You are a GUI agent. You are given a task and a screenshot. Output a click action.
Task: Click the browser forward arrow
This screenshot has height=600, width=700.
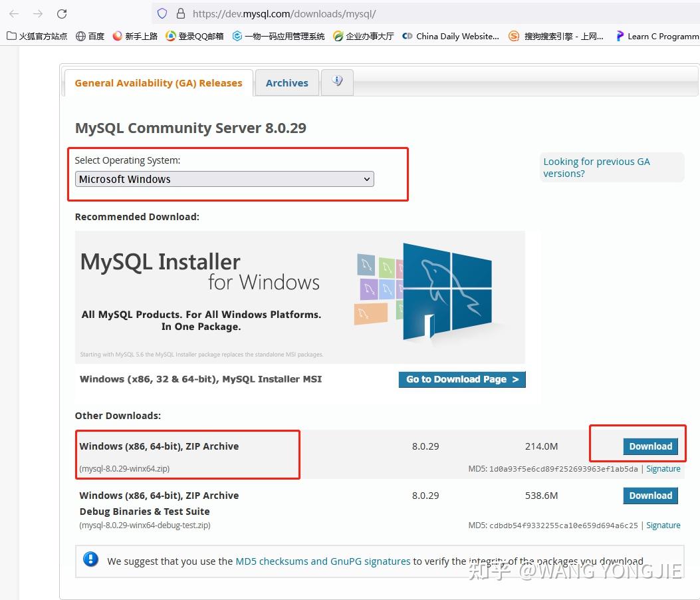tap(38, 14)
